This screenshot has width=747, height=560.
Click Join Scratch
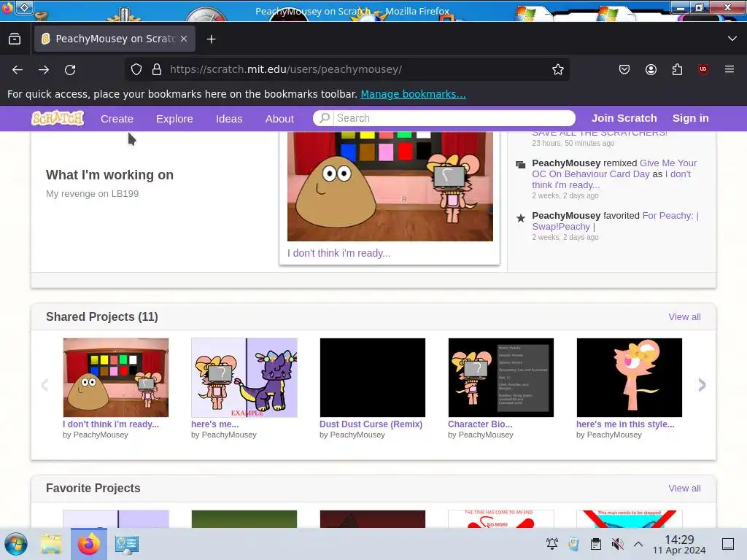pos(624,118)
